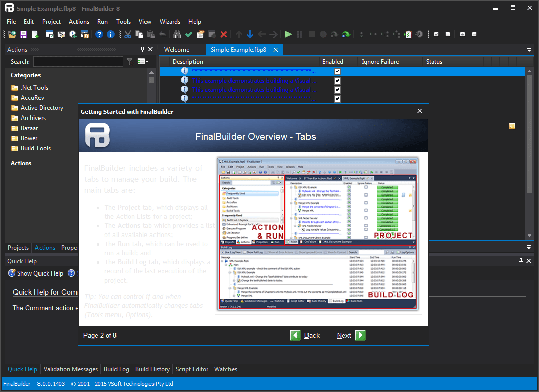
Task: Cut the selected action using the scissors icon
Action: click(127, 34)
